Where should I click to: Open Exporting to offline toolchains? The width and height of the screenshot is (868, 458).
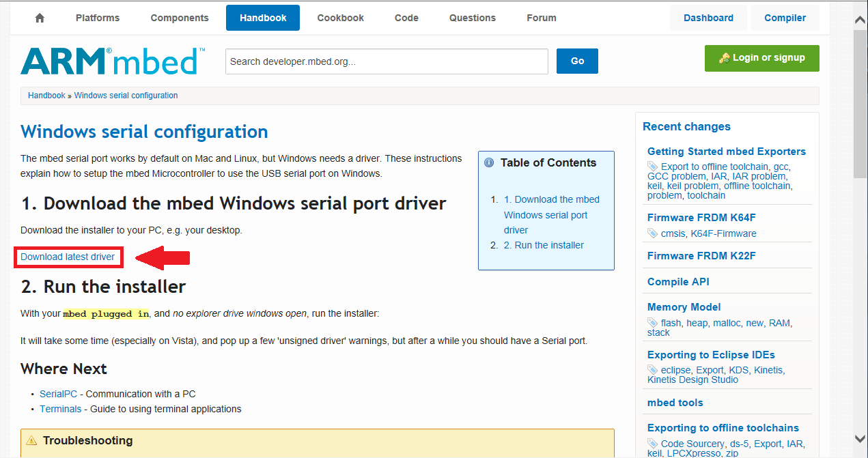pyautogui.click(x=723, y=428)
